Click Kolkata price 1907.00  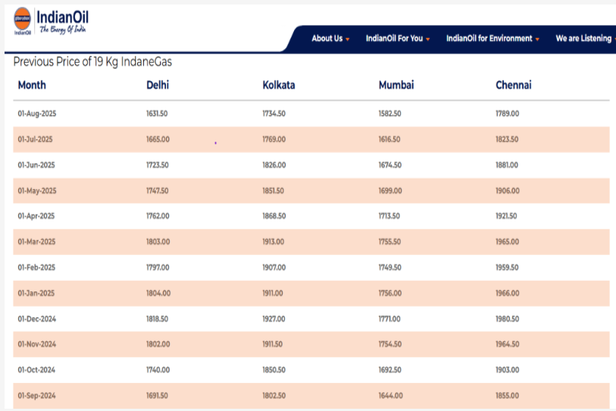point(274,268)
